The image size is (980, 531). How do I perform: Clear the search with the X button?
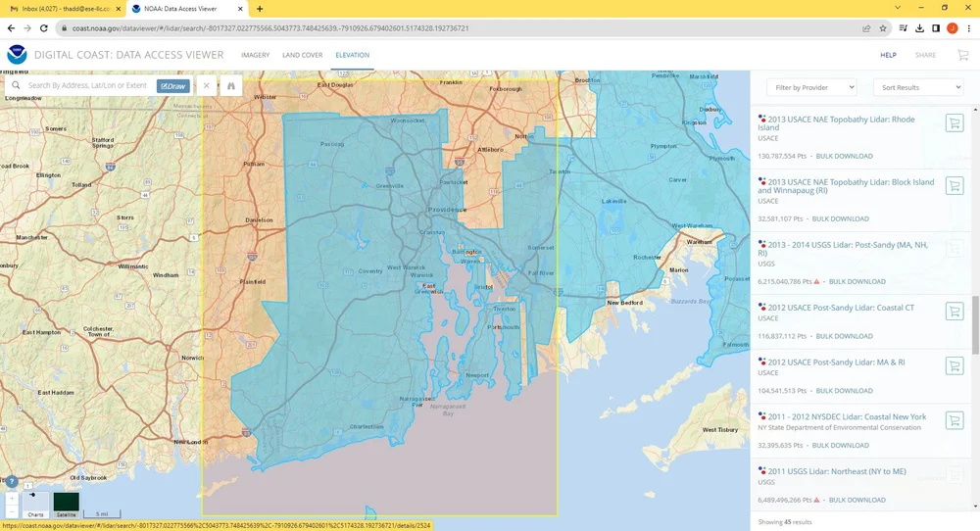pos(206,85)
